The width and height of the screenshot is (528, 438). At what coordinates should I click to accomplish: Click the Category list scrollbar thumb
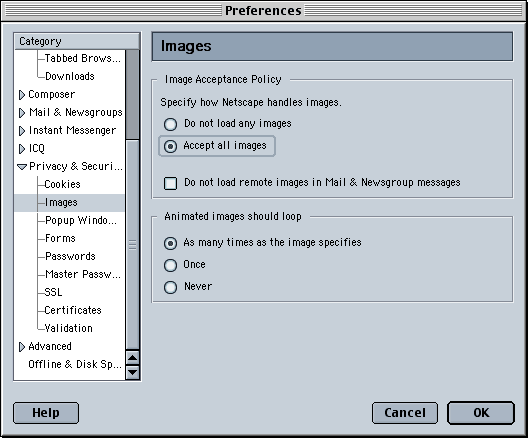[x=133, y=244]
